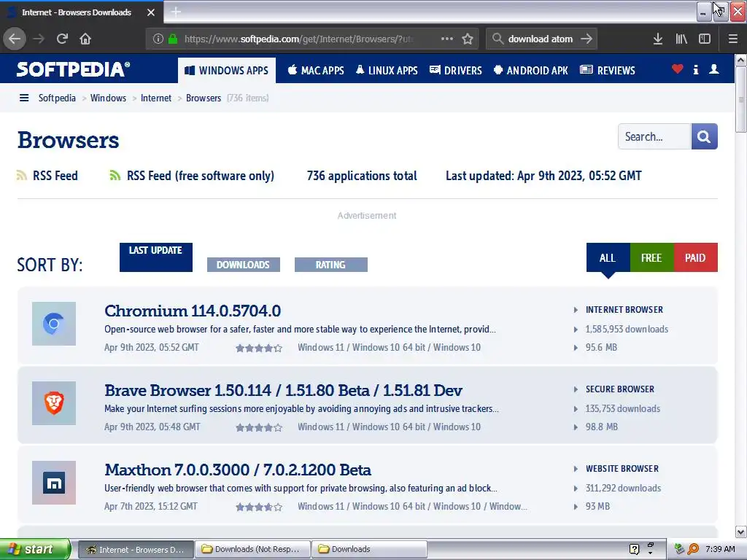This screenshot has height=560, width=747.
Task: Click the 'download atom' browser search box
Action: (541, 39)
